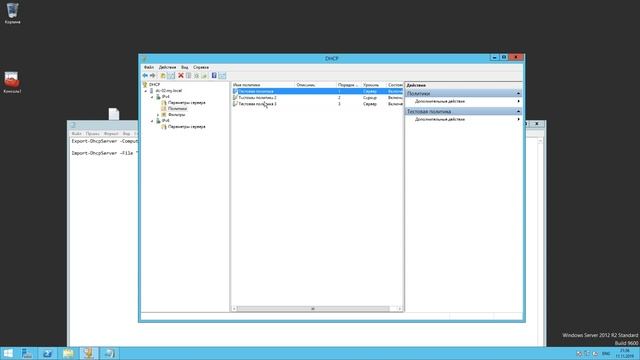
Task: Select the document file icon on desktop
Action: 114,114
